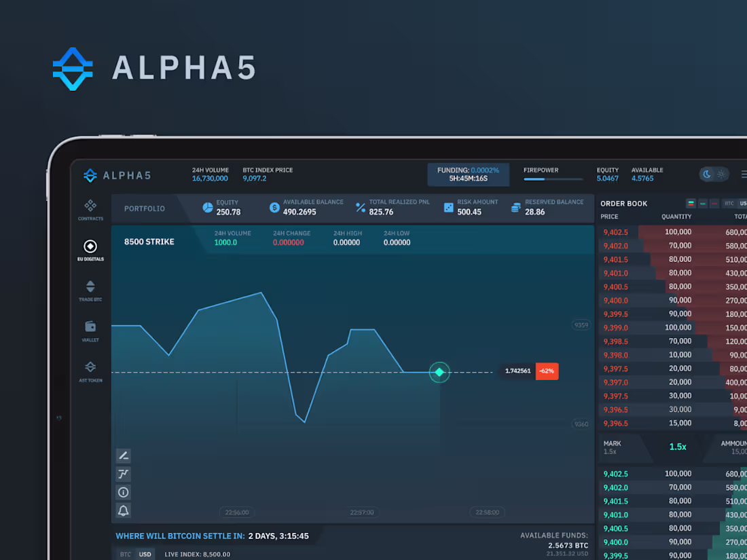Click the -62% red badge on the chart
The height and width of the screenshot is (560, 747).
pyautogui.click(x=547, y=371)
